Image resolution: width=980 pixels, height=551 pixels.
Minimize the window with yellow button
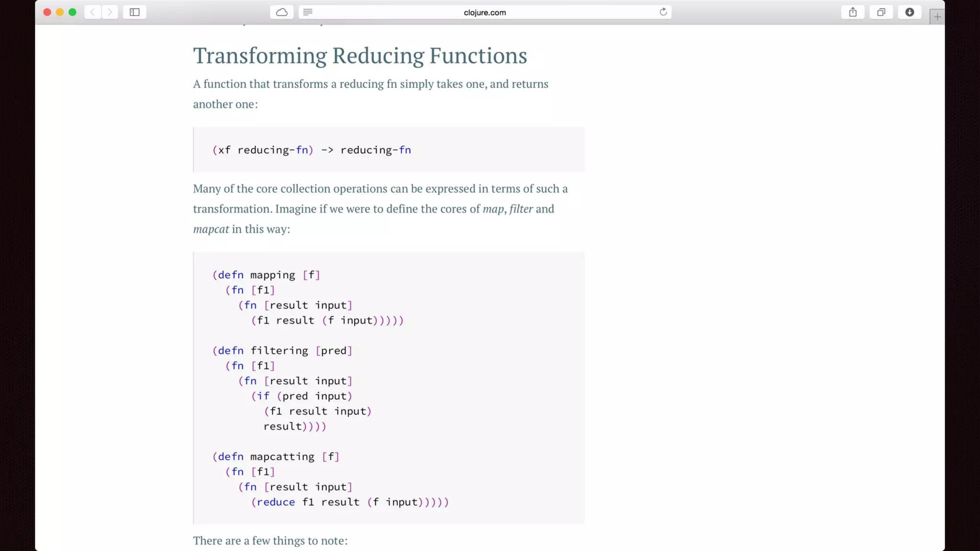point(60,12)
